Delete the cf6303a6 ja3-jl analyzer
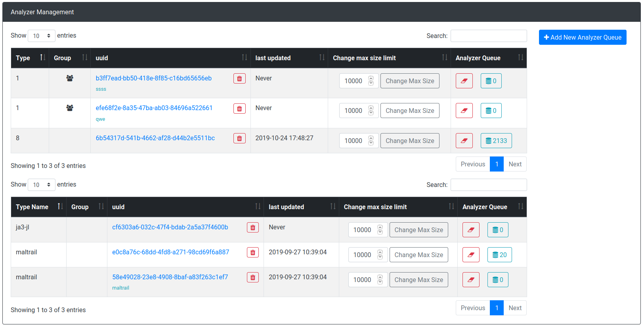644x328 pixels. tap(253, 227)
